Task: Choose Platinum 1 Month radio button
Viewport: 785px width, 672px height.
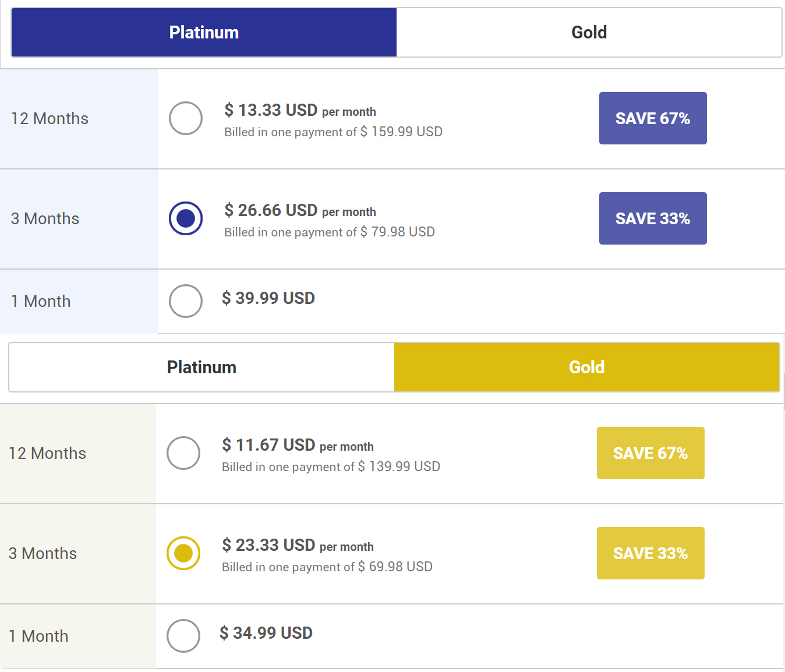Action: [x=186, y=301]
